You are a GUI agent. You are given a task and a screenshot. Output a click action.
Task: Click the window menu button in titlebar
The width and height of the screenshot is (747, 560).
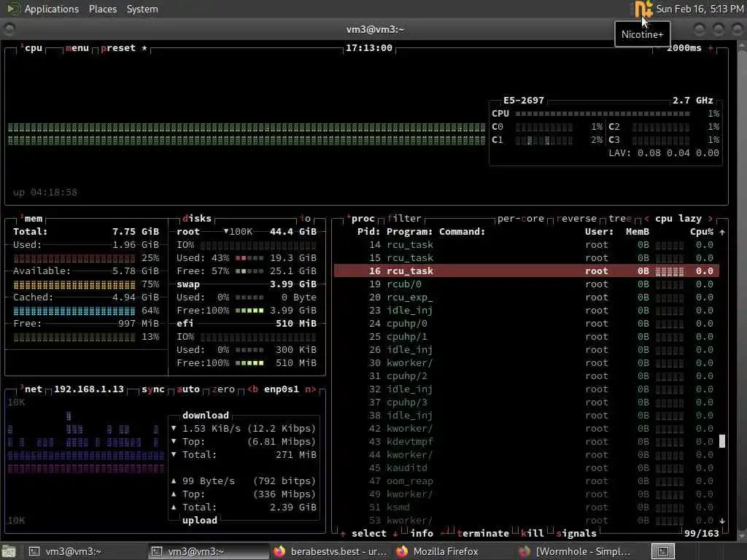click(9, 29)
